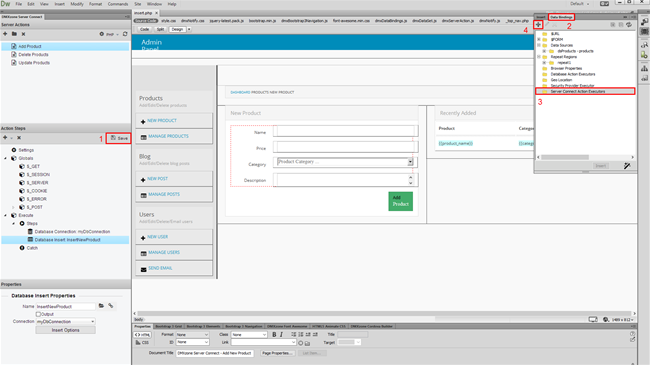Click the link icon next to Name field
The image size is (650, 365).
coord(111,306)
